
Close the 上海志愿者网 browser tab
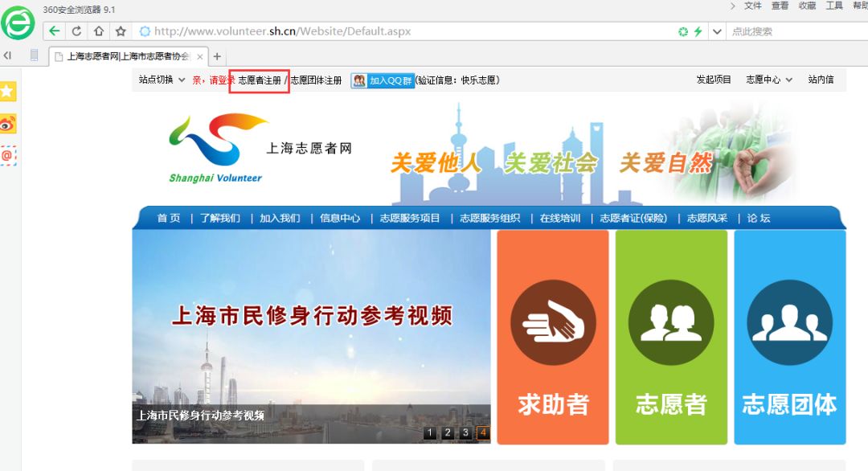[200, 56]
